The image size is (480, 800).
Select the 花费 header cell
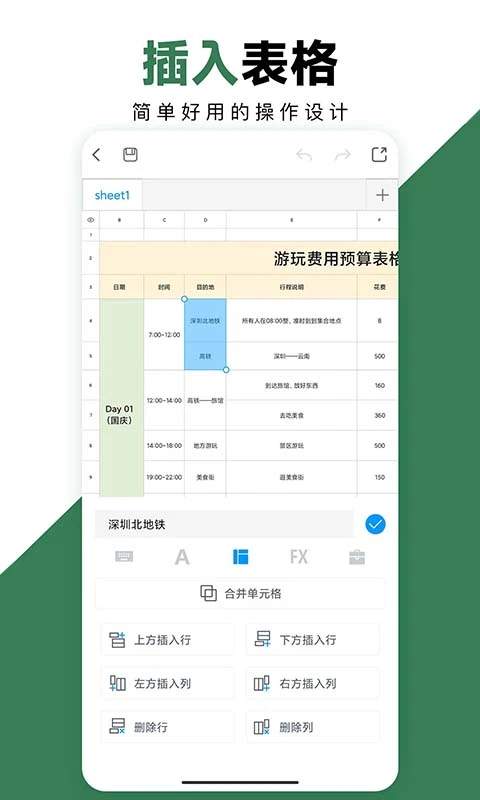378,287
